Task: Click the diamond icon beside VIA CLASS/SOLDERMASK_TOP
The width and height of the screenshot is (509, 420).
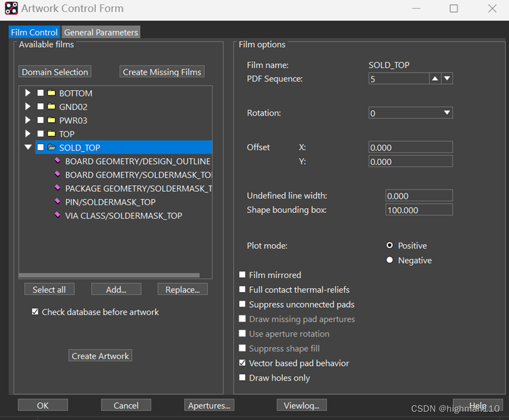Action: point(57,215)
